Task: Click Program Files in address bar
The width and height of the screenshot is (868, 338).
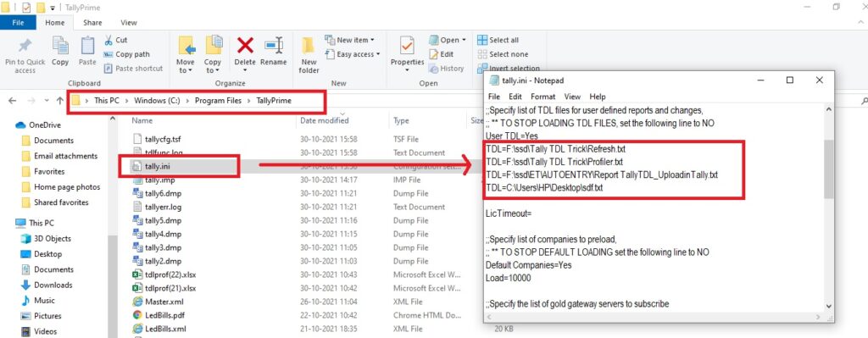Action: [218, 101]
